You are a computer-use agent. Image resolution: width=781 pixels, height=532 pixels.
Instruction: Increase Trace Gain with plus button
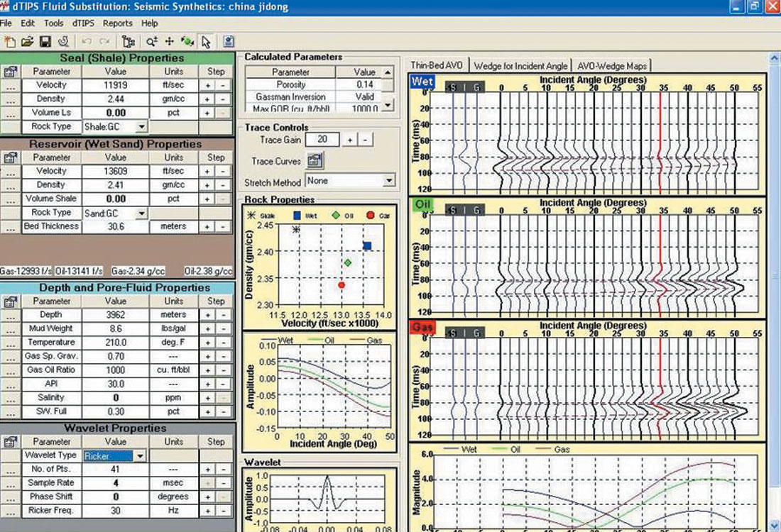(x=350, y=140)
